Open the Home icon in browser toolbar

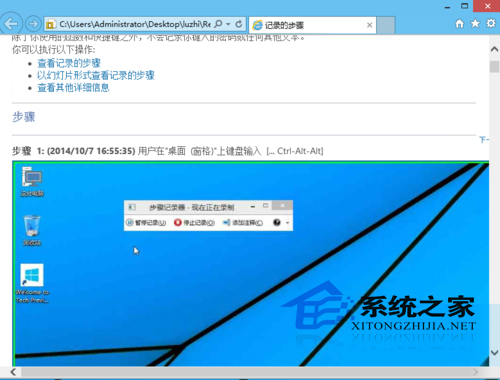tap(459, 24)
